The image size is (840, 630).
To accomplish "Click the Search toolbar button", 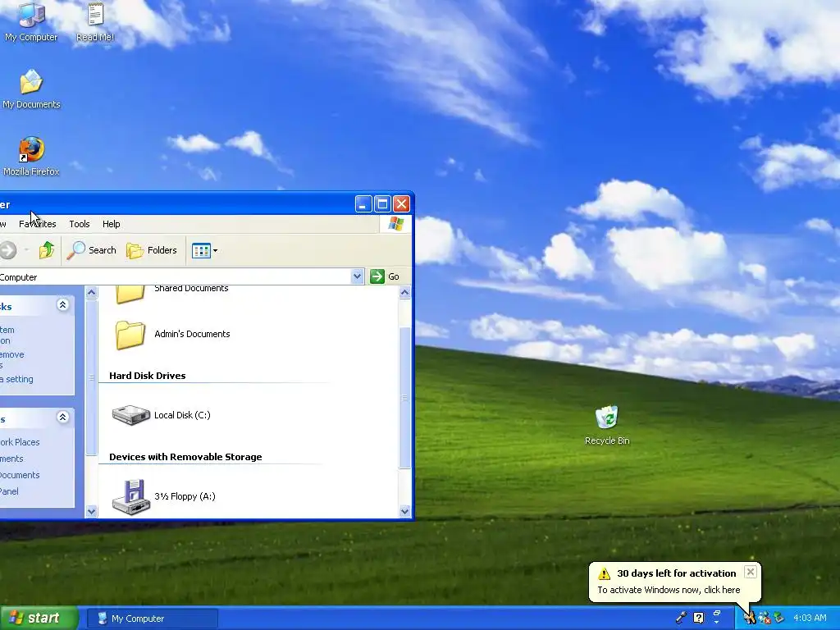I will pos(92,250).
